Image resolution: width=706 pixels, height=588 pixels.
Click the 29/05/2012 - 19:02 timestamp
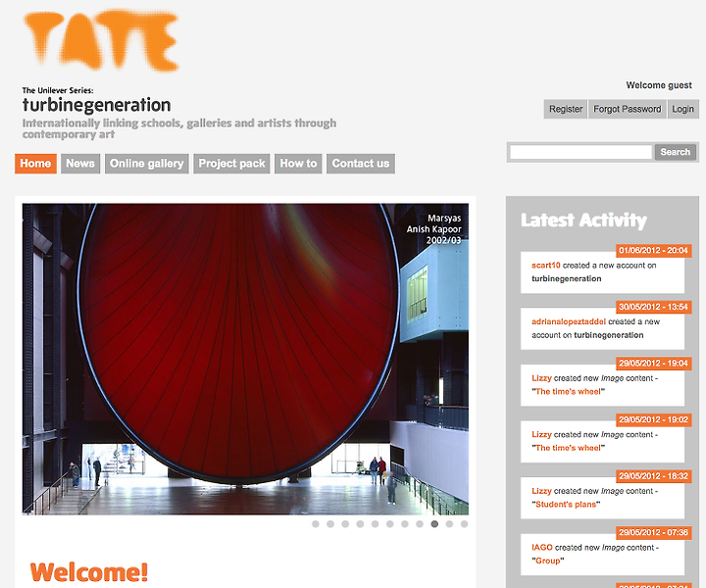tap(653, 419)
